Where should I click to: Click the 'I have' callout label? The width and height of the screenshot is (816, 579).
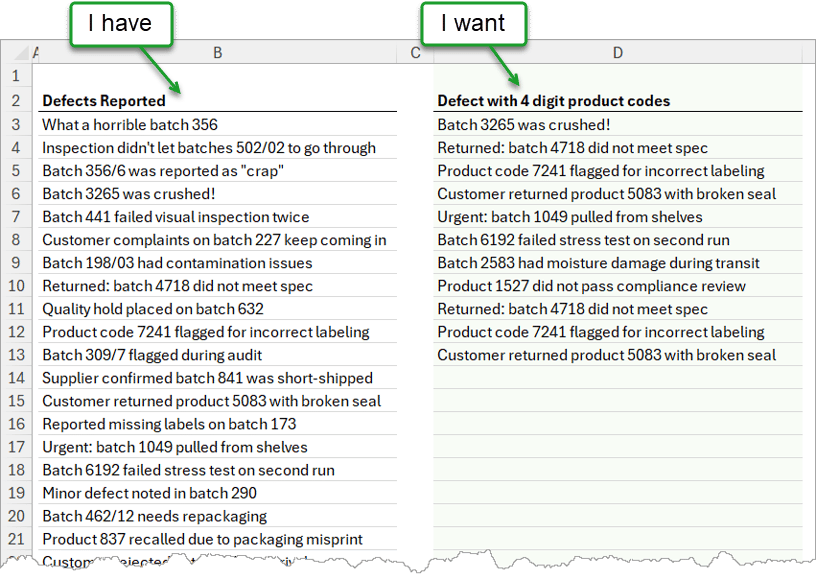120,24
